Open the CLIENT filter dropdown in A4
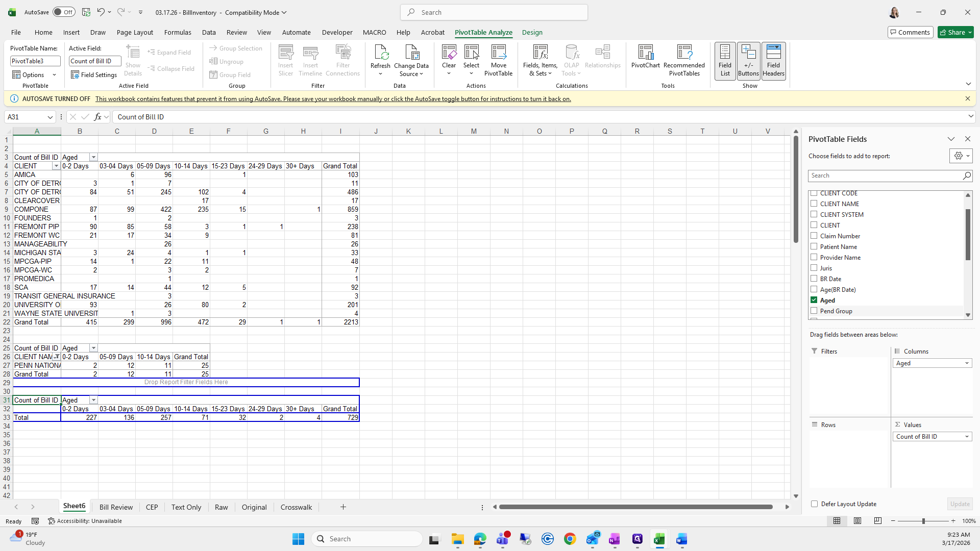The width and height of the screenshot is (980, 551). point(56,166)
